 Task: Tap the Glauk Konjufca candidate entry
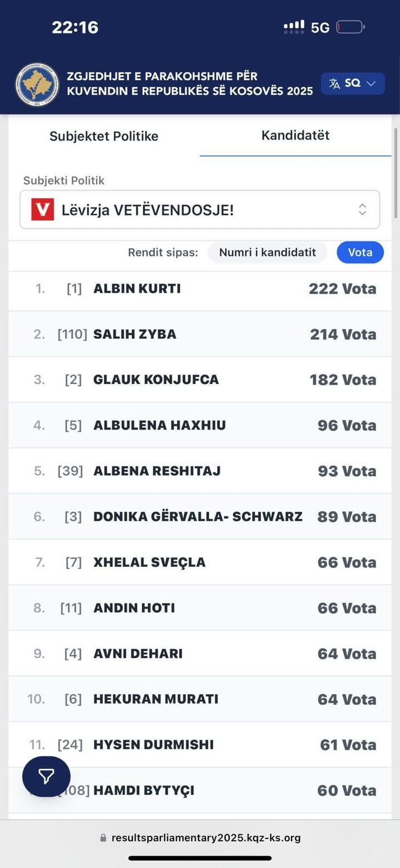click(199, 380)
